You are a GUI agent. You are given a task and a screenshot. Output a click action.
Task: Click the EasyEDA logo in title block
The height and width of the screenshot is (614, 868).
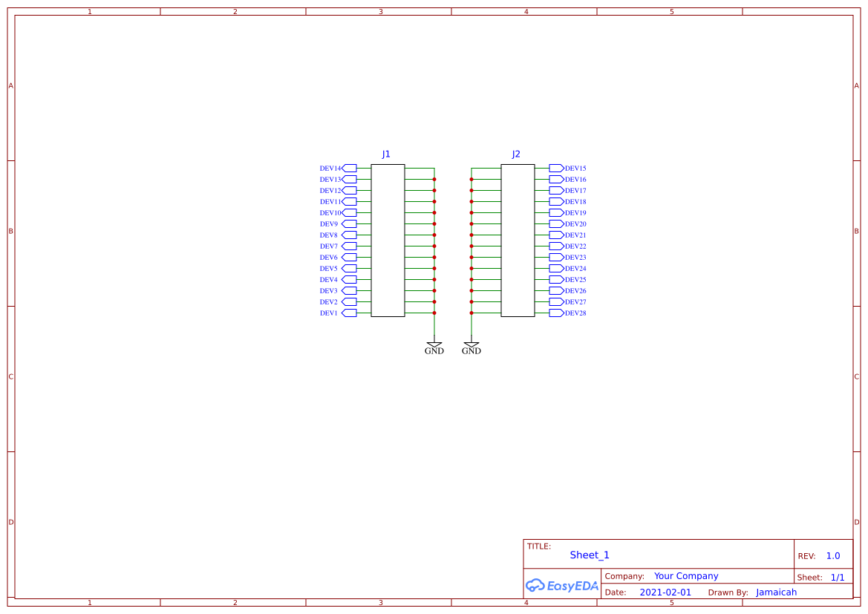562,585
